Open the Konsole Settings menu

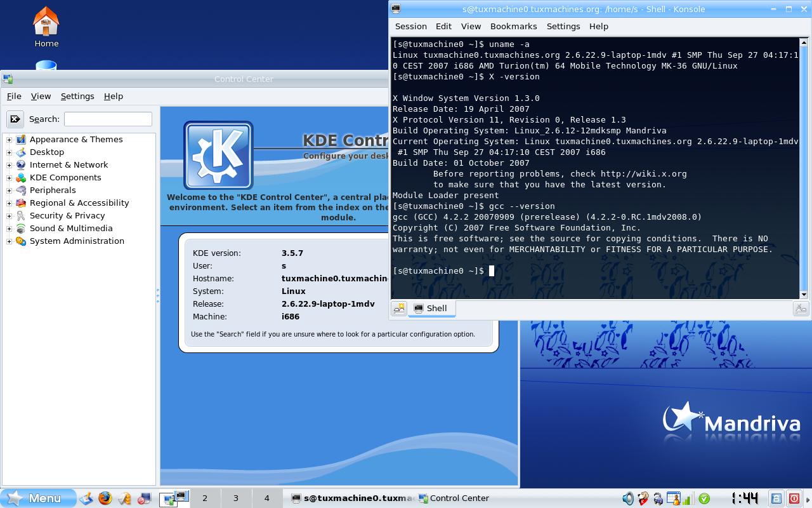point(563,26)
